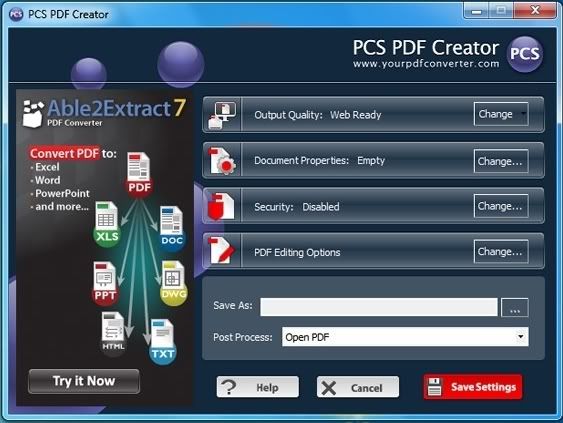Screen dimensions: 563x423
Task: Click the Output Quality printer icon
Action: click(222, 115)
